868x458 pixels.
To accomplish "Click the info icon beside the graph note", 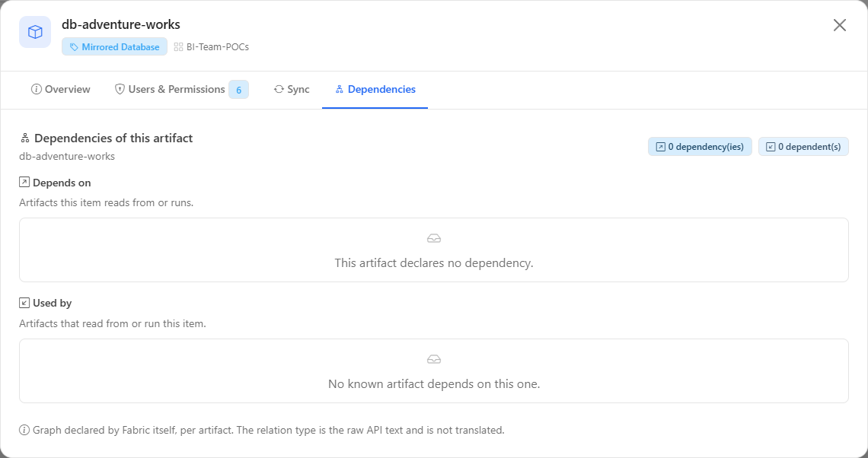I will (24, 430).
